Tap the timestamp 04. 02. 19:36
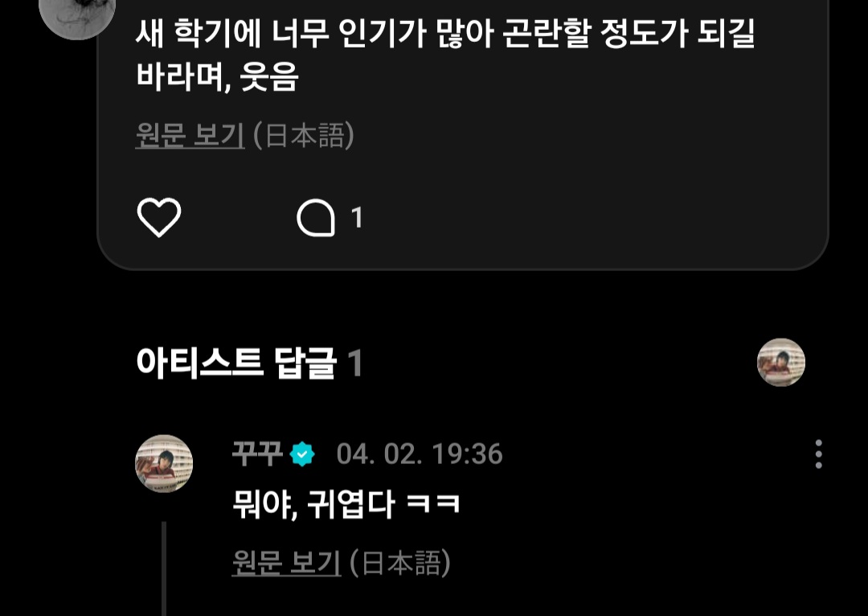868x616 pixels. (420, 454)
